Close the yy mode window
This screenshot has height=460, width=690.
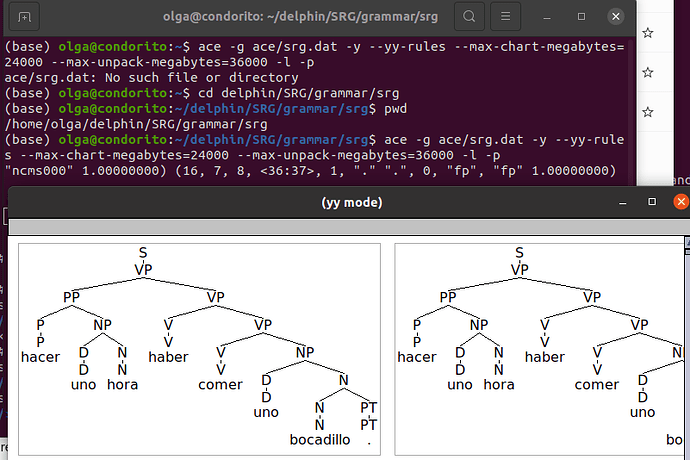coord(681,202)
